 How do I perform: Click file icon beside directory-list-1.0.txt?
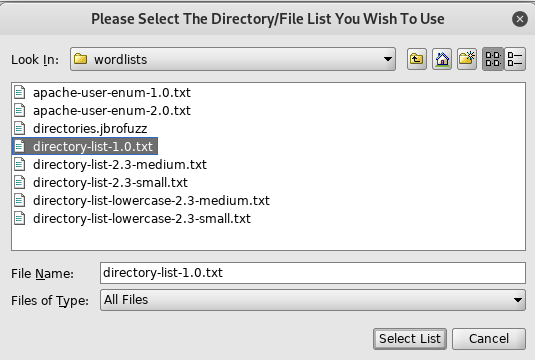click(19, 146)
